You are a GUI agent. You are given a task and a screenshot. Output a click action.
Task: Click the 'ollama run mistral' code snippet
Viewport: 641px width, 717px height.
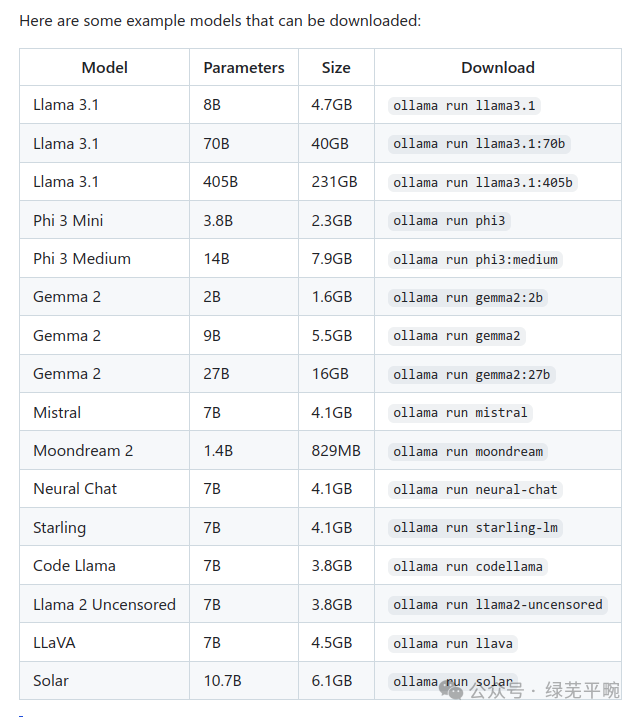[460, 413]
